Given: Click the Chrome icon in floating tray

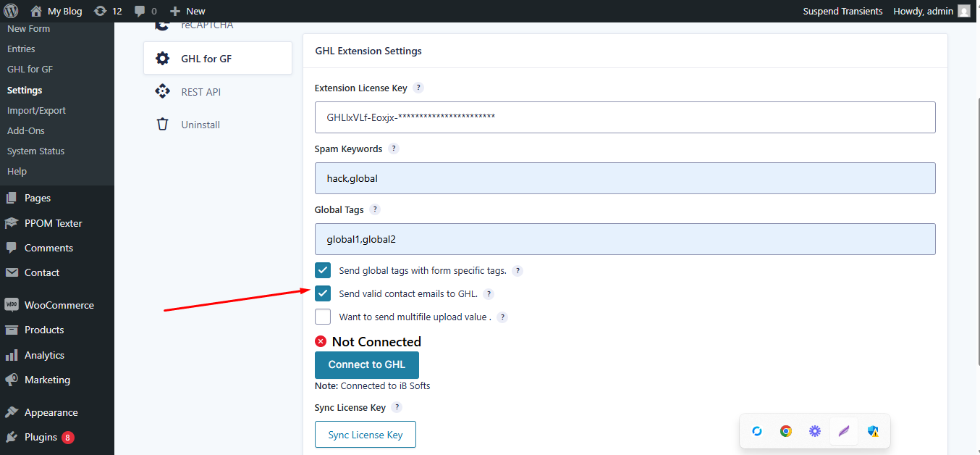Looking at the screenshot, I should click(785, 431).
